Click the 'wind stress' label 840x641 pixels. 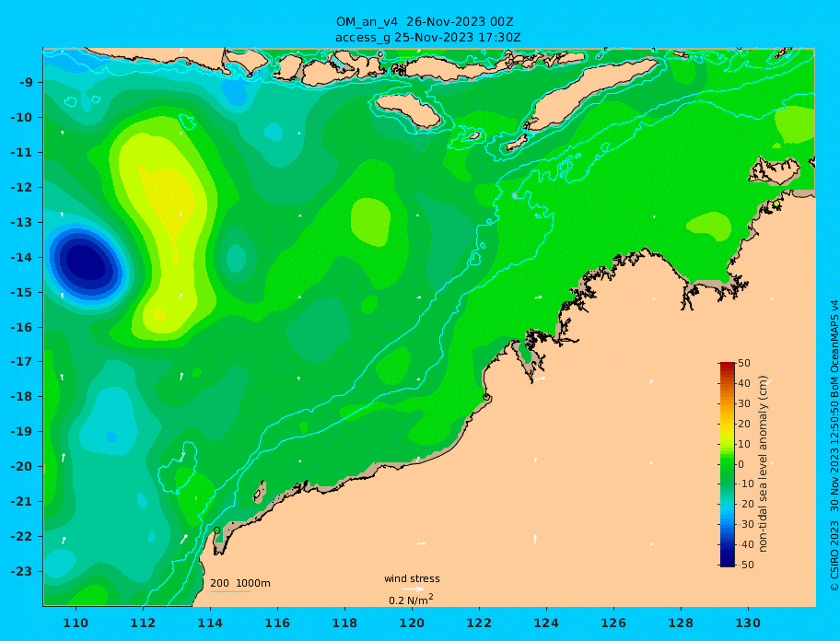click(x=412, y=578)
